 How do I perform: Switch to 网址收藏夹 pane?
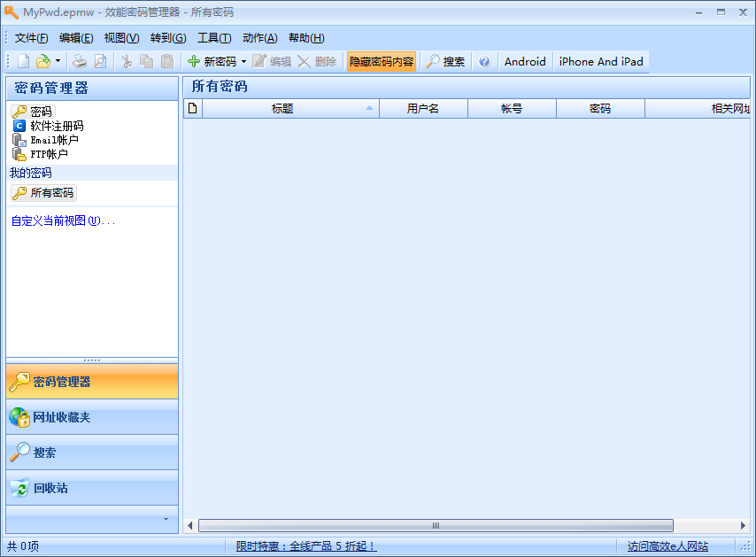(x=62, y=417)
